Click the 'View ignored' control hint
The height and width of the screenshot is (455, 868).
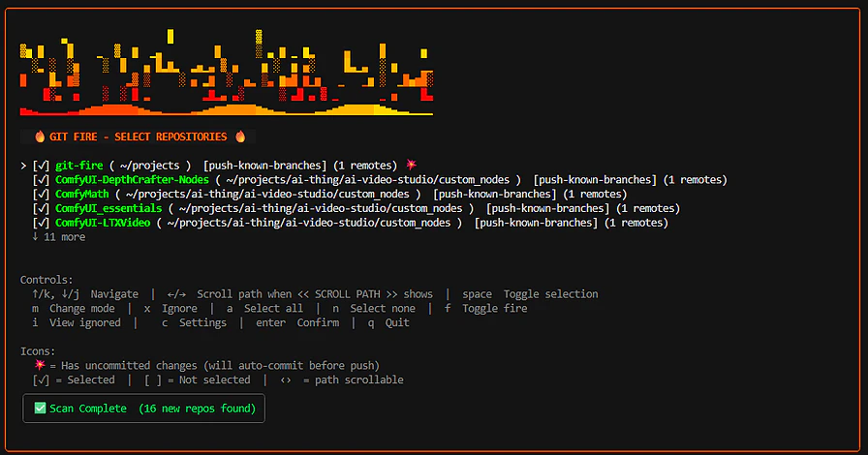(84, 323)
